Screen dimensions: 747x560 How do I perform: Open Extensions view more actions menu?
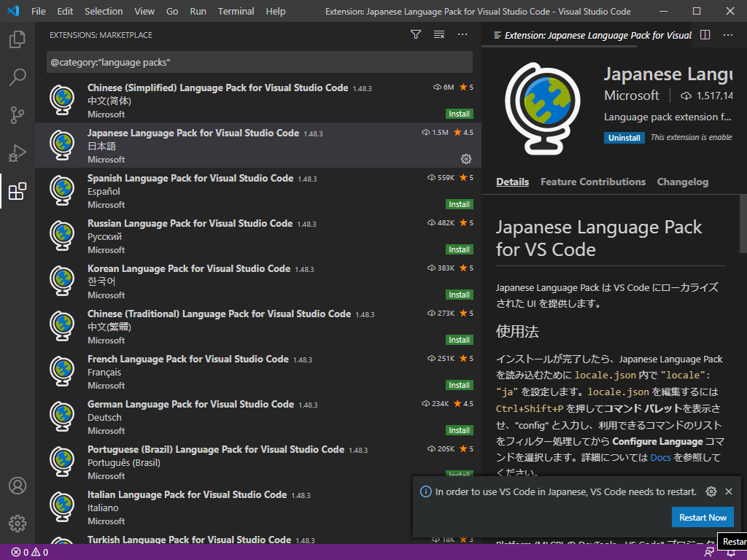[x=462, y=34]
